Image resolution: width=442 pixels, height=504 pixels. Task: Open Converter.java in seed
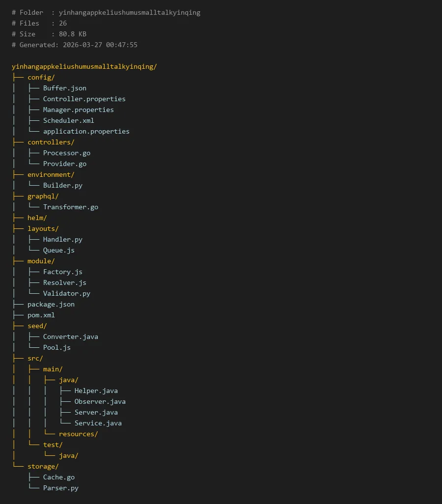point(70,336)
